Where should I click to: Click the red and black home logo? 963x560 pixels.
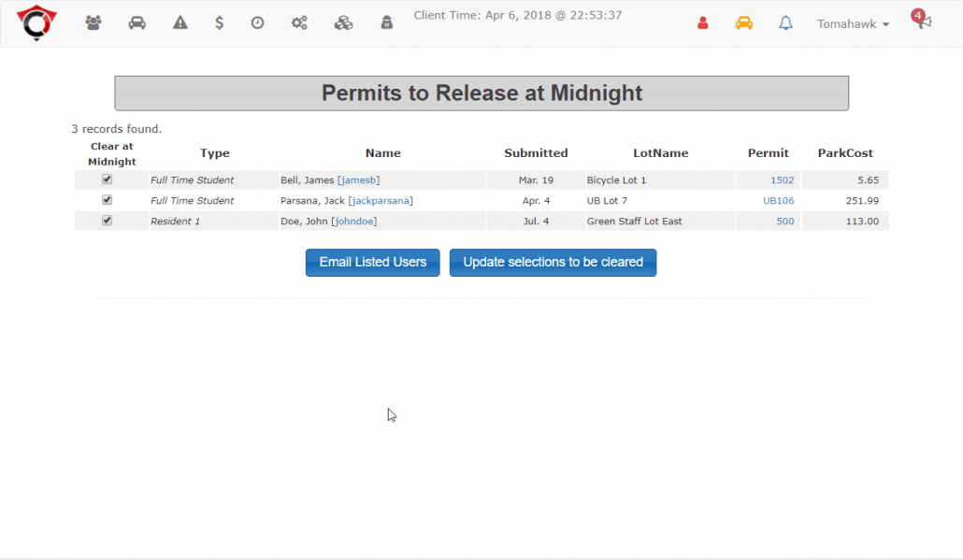[x=36, y=22]
